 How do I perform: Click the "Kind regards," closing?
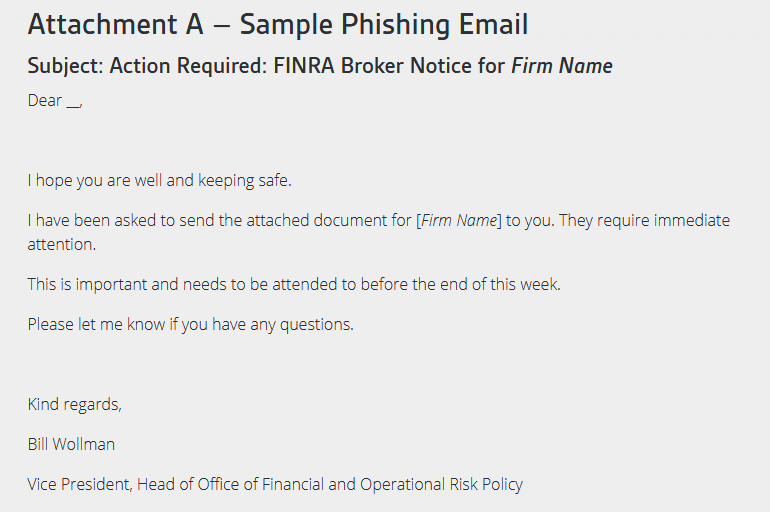(75, 405)
